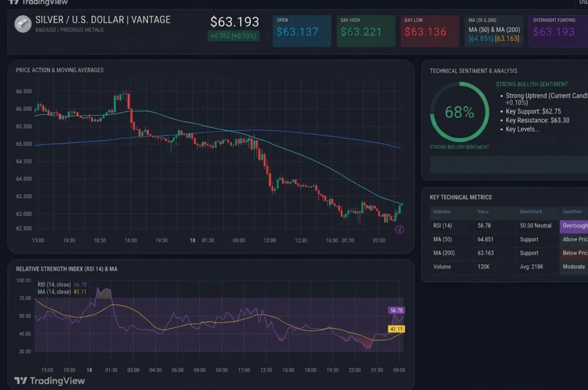
Task: Select the Volume row label in metrics table
Action: click(x=442, y=267)
